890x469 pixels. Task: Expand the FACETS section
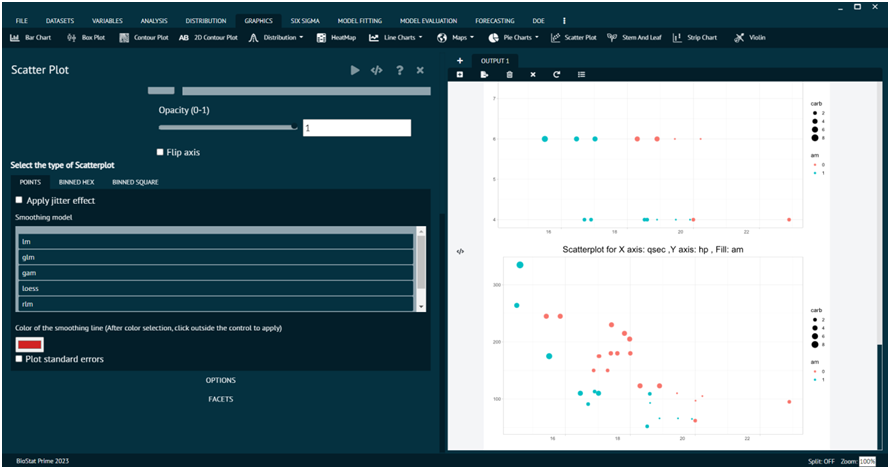pyautogui.click(x=220, y=399)
